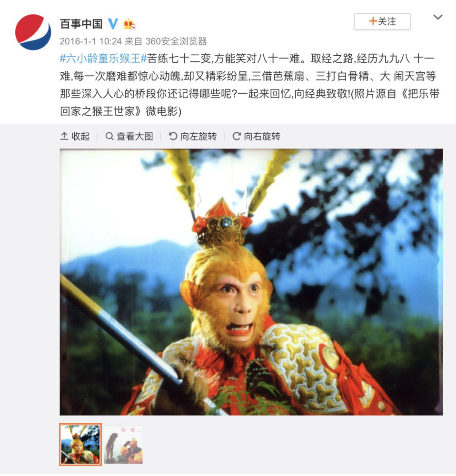This screenshot has width=456, height=476.
Task: Select the second thumbnail image
Action: coord(124,445)
